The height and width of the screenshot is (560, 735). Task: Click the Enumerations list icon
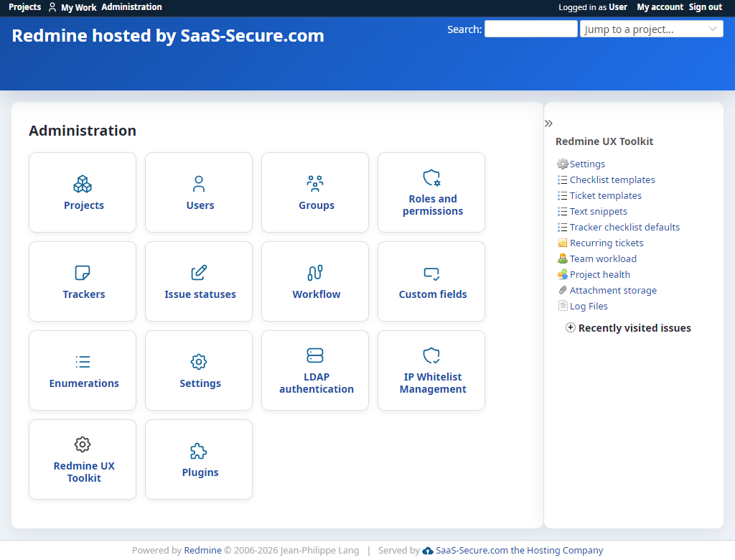83,362
